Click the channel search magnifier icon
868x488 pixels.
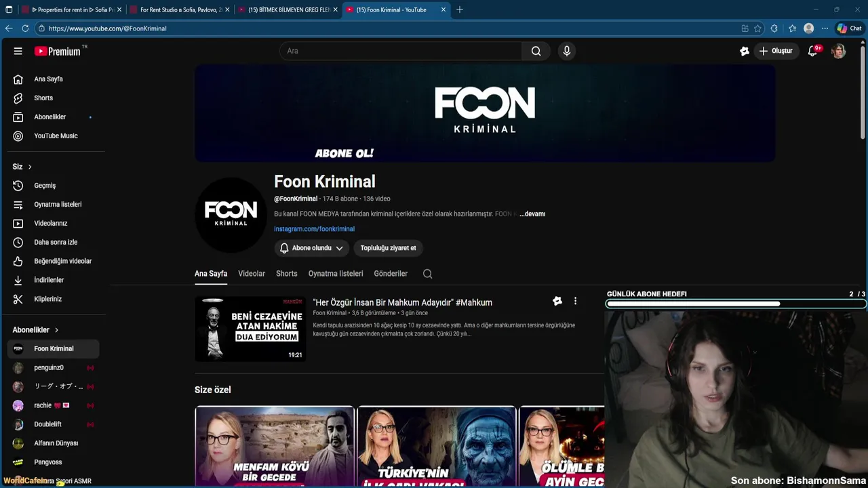click(427, 274)
